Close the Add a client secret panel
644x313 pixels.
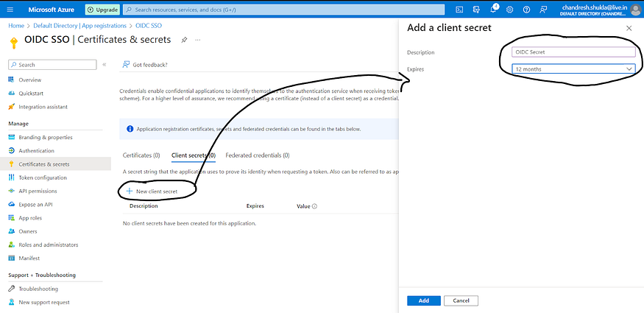point(629,28)
